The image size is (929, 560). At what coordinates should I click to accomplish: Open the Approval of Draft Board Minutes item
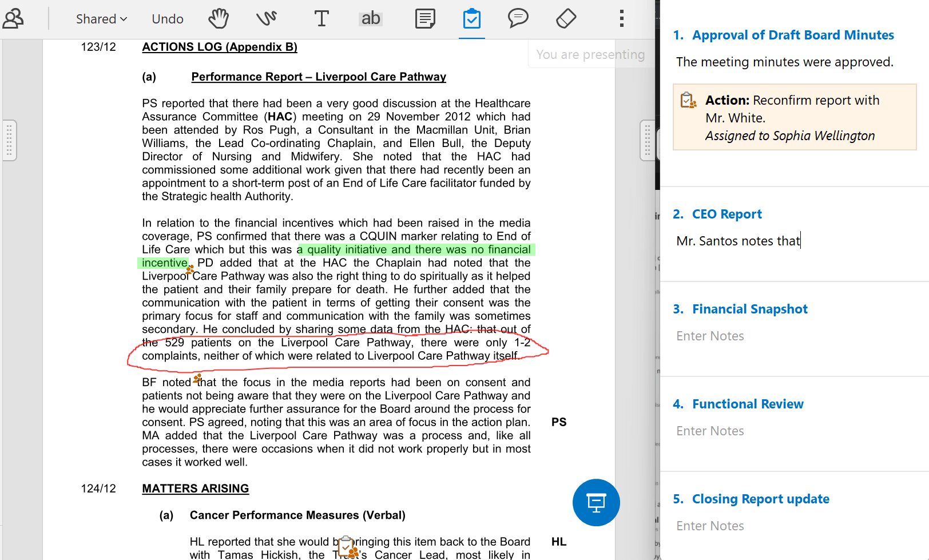[x=792, y=35]
